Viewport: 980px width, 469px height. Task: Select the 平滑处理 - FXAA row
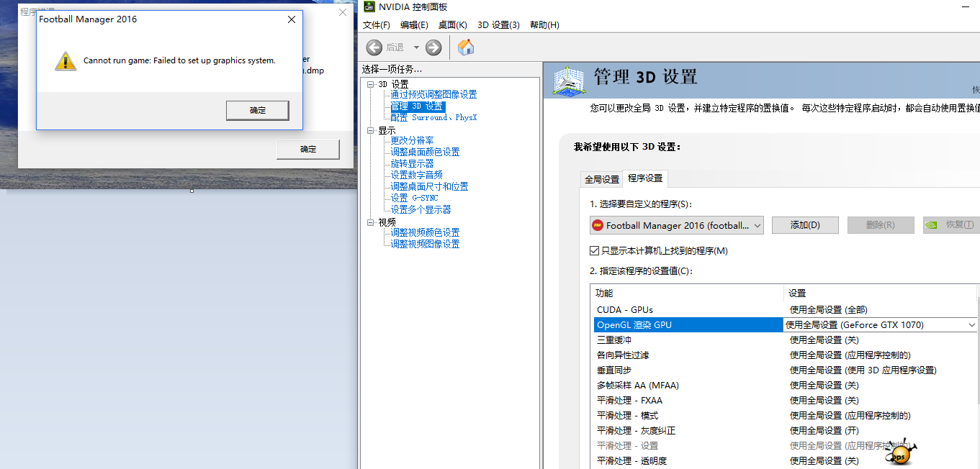[785, 401]
